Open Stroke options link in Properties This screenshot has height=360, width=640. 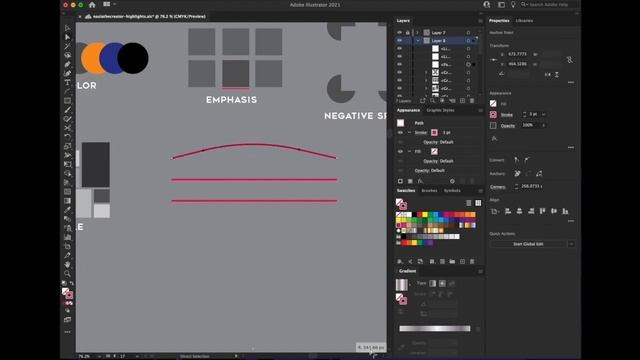tap(507, 115)
